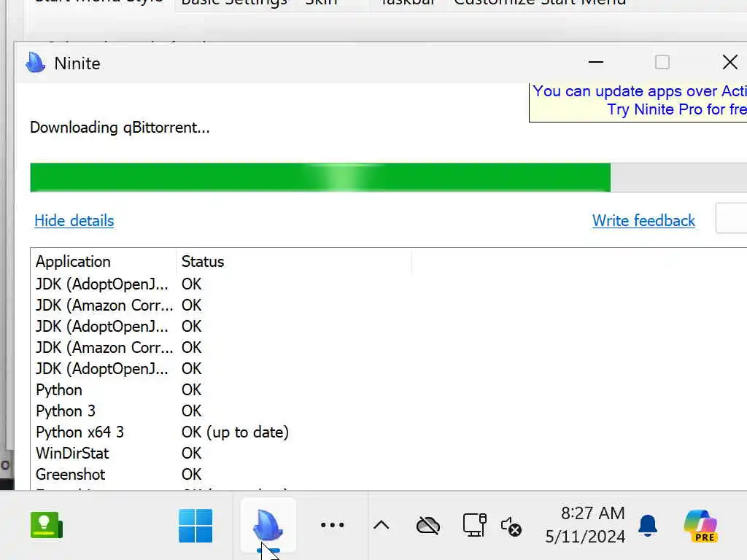Click the Hide details link
Image resolution: width=747 pixels, height=560 pixels.
pos(74,220)
